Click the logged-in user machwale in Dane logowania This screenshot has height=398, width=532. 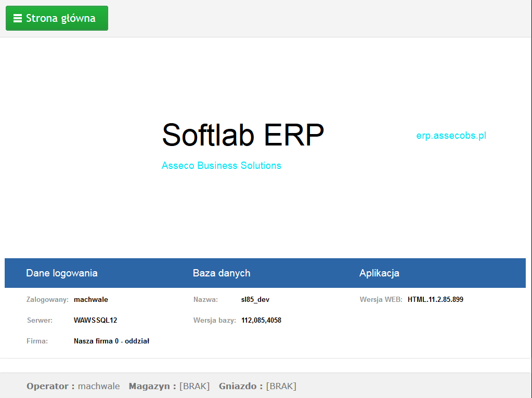click(x=91, y=300)
